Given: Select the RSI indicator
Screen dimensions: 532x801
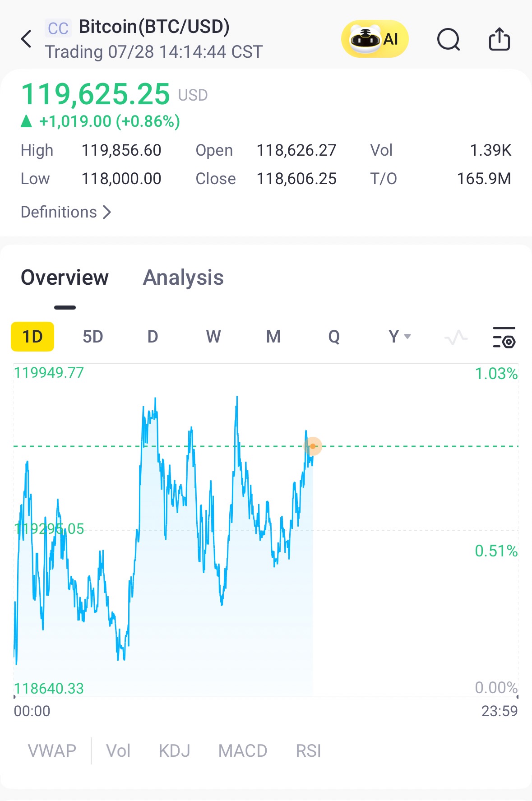Looking at the screenshot, I should point(309,751).
